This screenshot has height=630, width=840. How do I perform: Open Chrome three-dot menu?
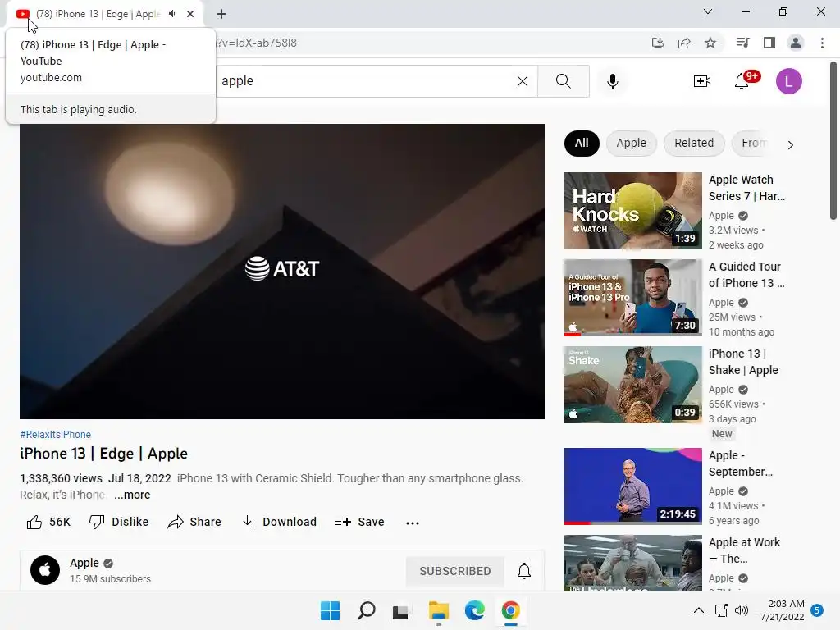(x=822, y=43)
